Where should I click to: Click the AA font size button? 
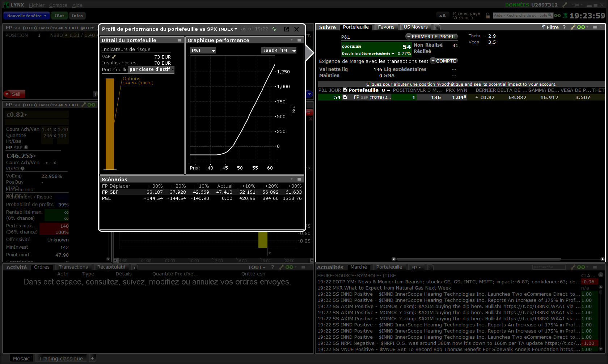[x=442, y=16]
